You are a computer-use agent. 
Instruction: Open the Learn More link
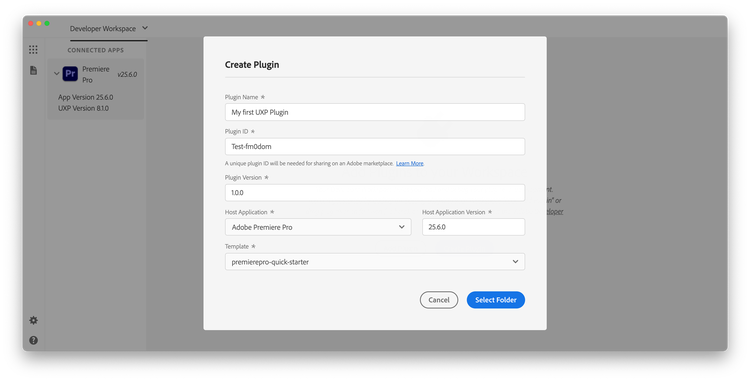(x=410, y=163)
